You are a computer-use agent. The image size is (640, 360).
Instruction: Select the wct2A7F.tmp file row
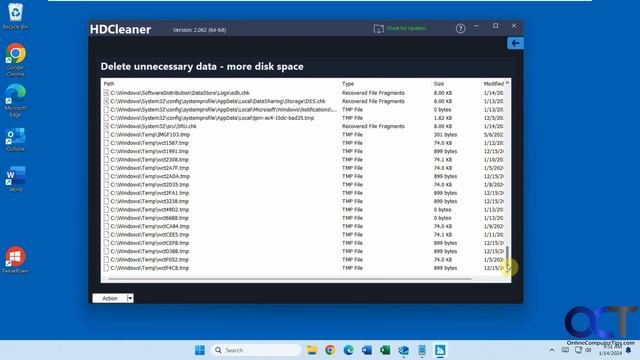coord(304,168)
